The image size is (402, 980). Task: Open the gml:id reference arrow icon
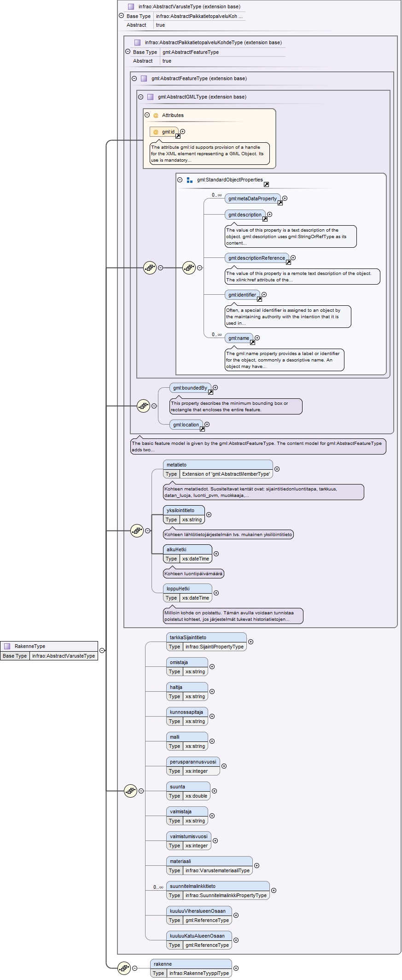coord(178,136)
